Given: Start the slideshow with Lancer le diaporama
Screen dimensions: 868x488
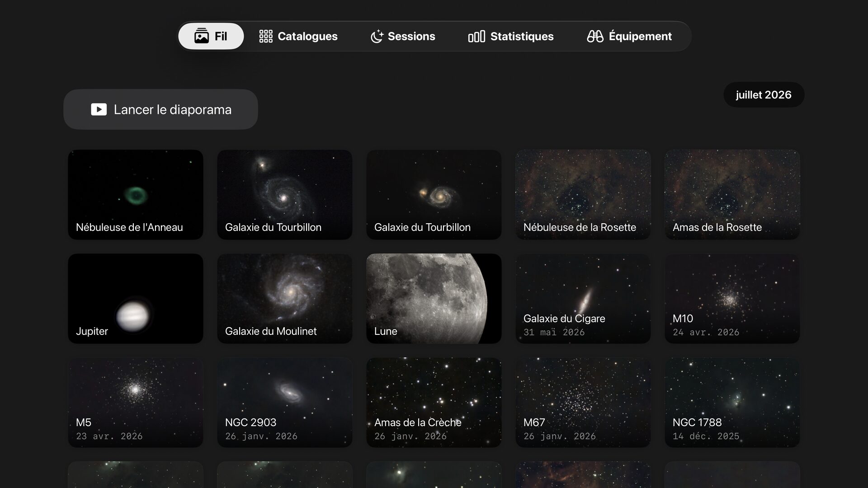Looking at the screenshot, I should pos(160,109).
